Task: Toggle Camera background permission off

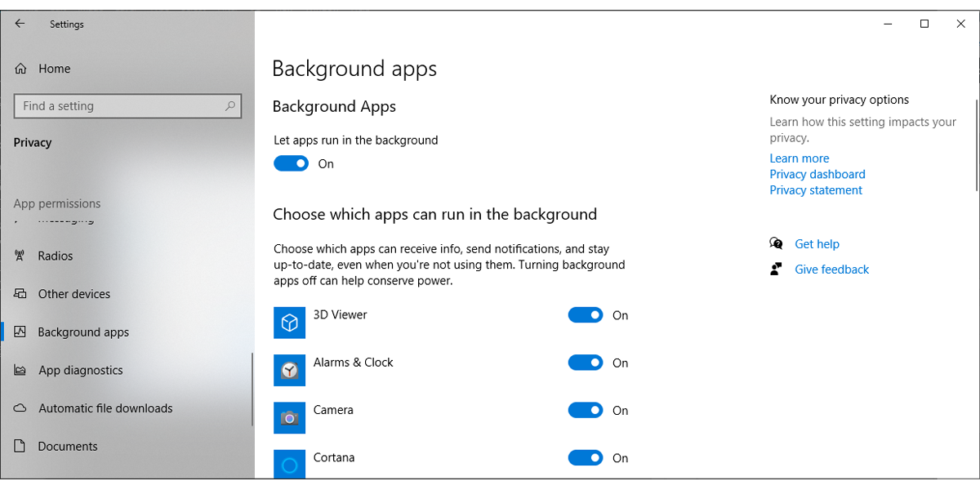Action: click(x=586, y=410)
